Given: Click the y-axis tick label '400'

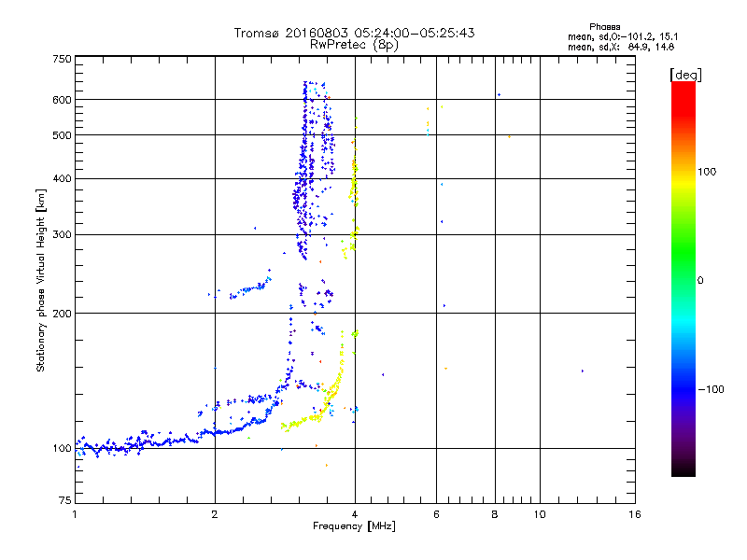Looking at the screenshot, I should (63, 179).
